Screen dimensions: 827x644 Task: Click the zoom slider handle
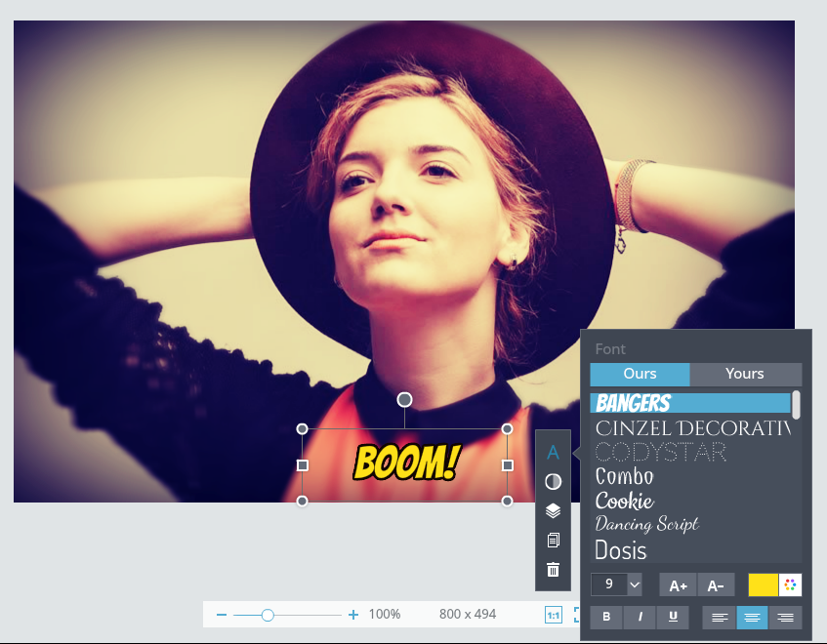point(268,615)
